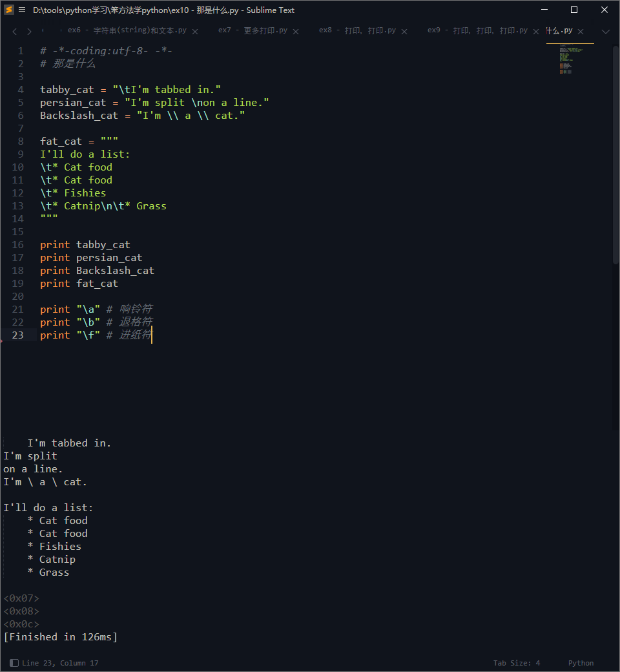Click the editor vertical scrollbar
Screen dimensions: 620x672
coord(615,155)
